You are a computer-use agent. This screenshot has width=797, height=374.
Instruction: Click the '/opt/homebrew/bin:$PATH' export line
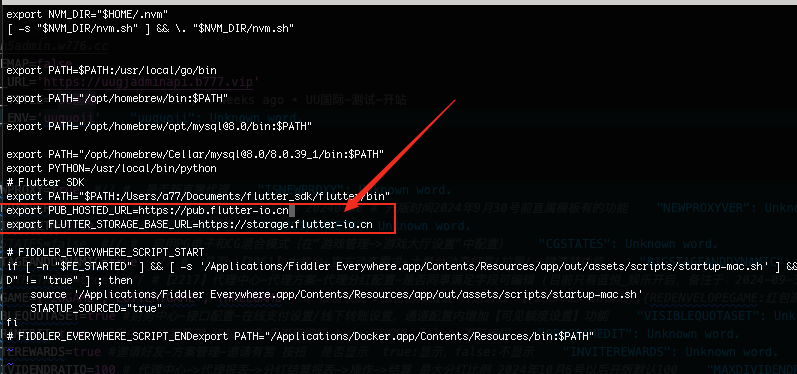point(117,99)
